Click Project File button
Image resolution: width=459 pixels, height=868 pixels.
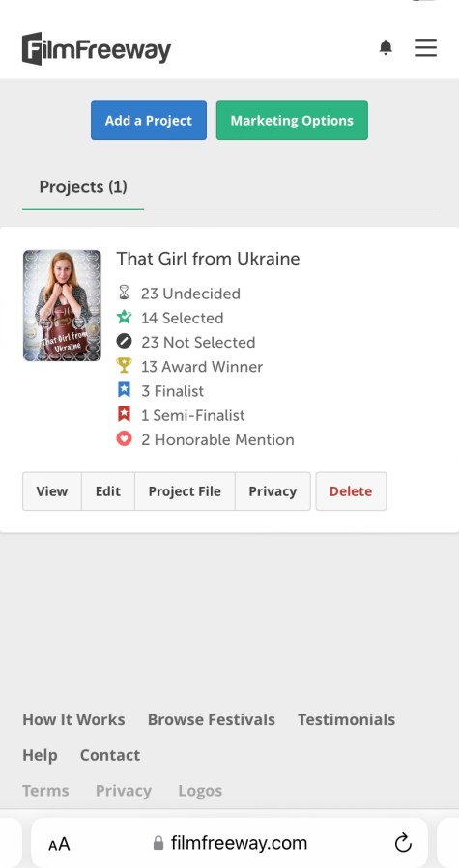tap(185, 491)
